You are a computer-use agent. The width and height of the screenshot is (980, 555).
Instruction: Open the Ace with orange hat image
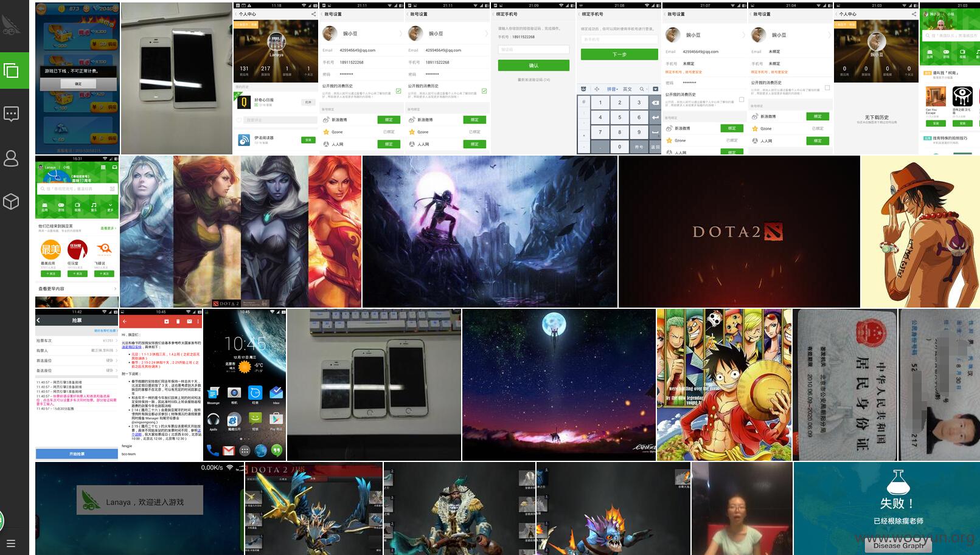pos(920,232)
